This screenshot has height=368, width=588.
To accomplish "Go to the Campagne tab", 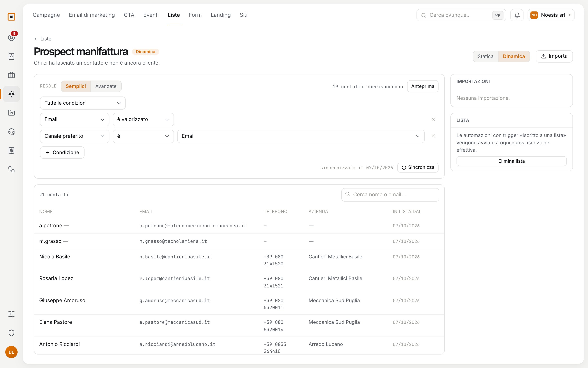I will 46,15.
